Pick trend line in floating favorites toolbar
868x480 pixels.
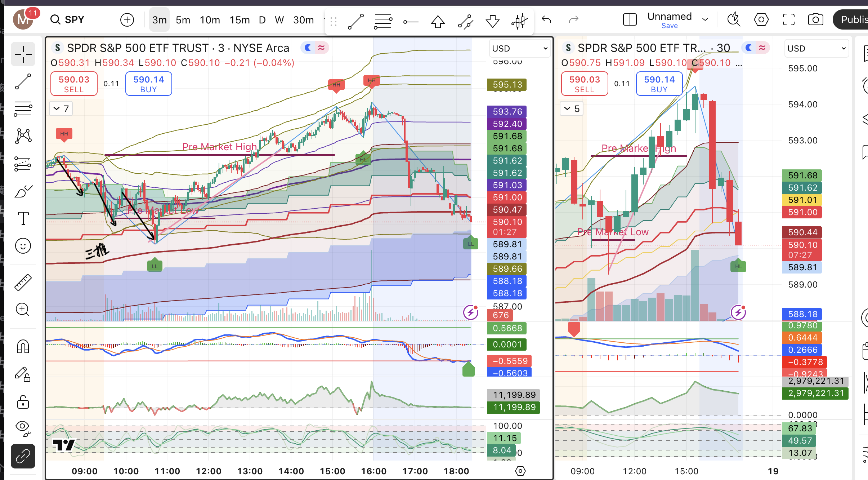[x=356, y=21]
